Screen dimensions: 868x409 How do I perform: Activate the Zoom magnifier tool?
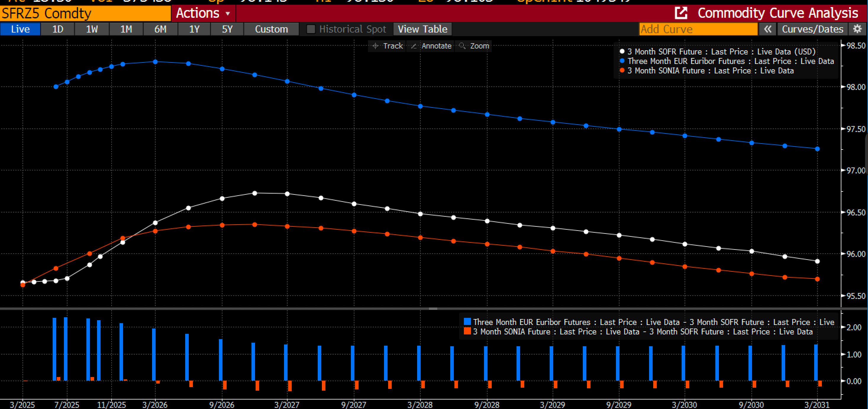point(474,46)
